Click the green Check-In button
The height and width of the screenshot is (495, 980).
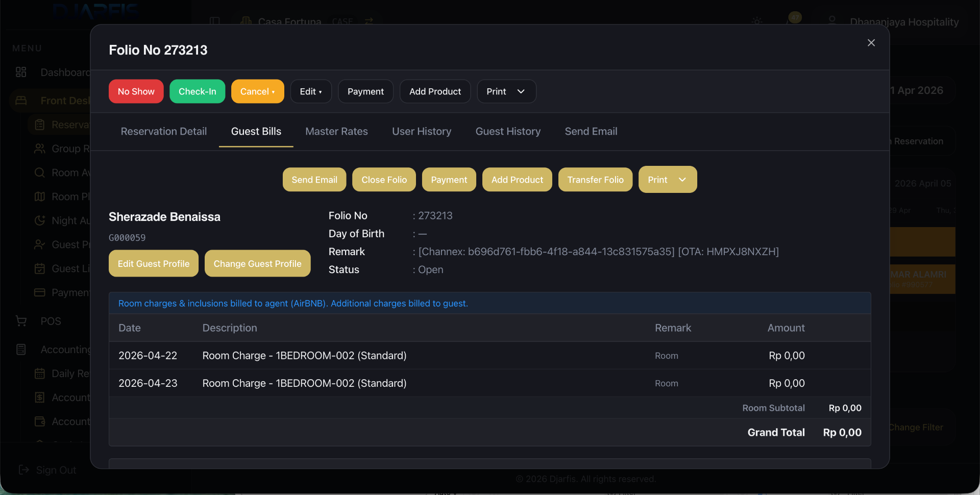pyautogui.click(x=197, y=91)
